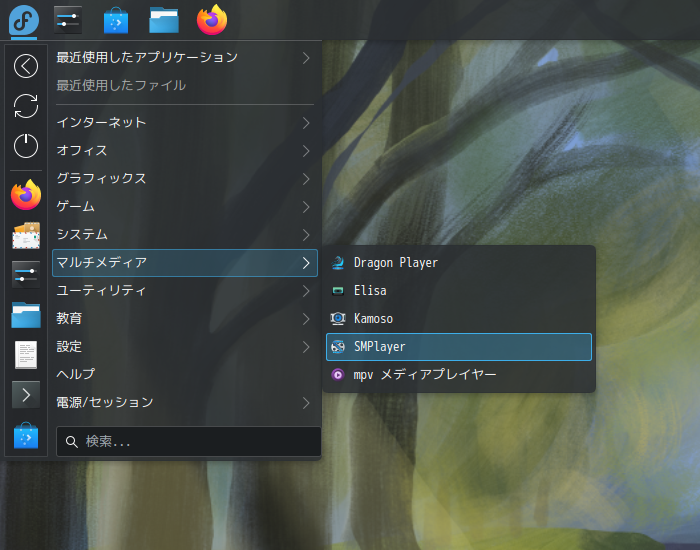Click the SMPlayer icon
The width and height of the screenshot is (700, 550).
338,346
